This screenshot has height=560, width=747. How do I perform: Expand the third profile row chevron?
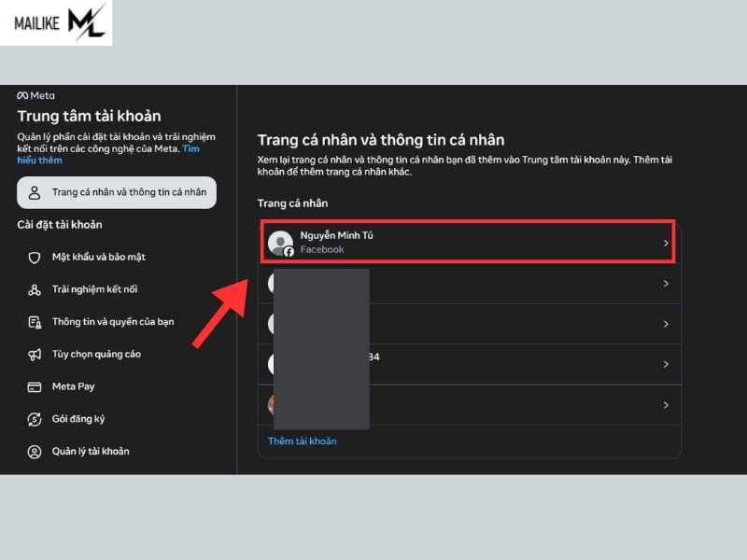[666, 324]
